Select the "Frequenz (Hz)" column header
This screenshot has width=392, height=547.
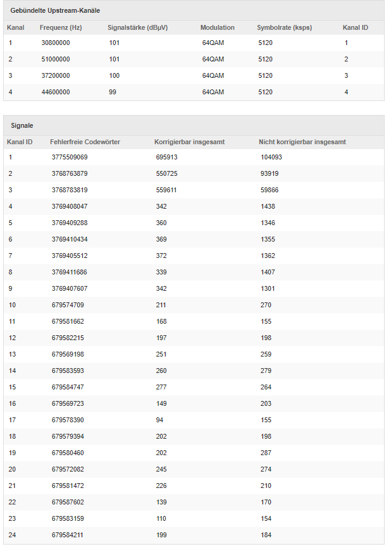click(61, 27)
